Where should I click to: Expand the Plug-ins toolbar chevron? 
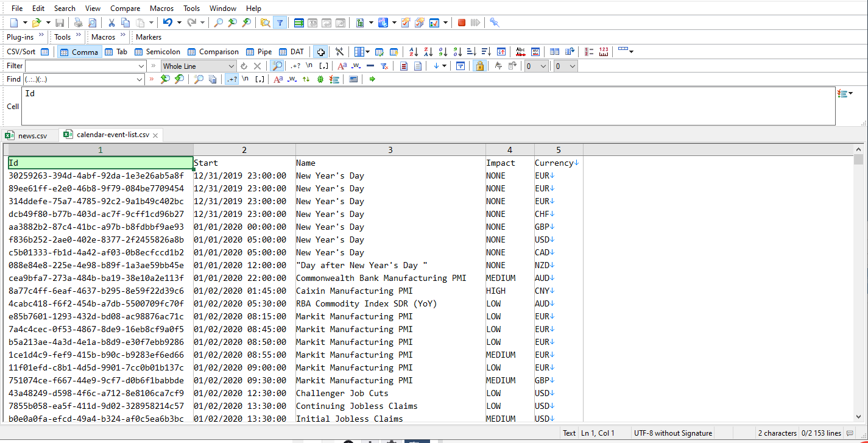coord(41,36)
